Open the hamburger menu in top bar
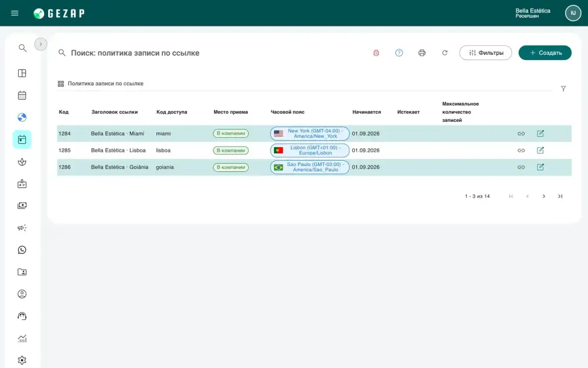588x368 pixels. (15, 13)
